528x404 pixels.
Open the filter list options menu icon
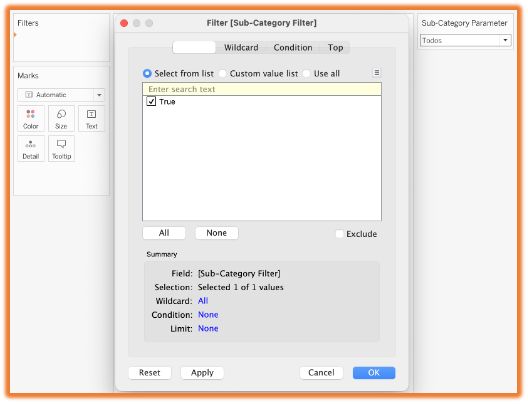click(376, 72)
